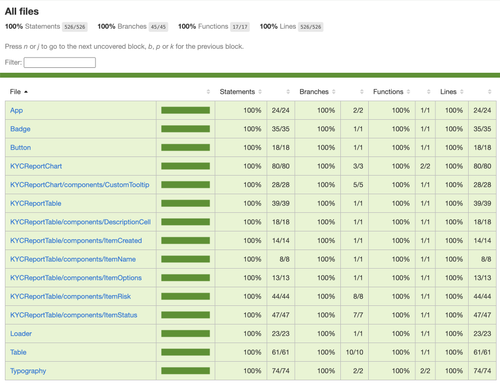This screenshot has height=383, width=500.
Task: Select 74/74 lines in Typography row
Action: (x=482, y=371)
